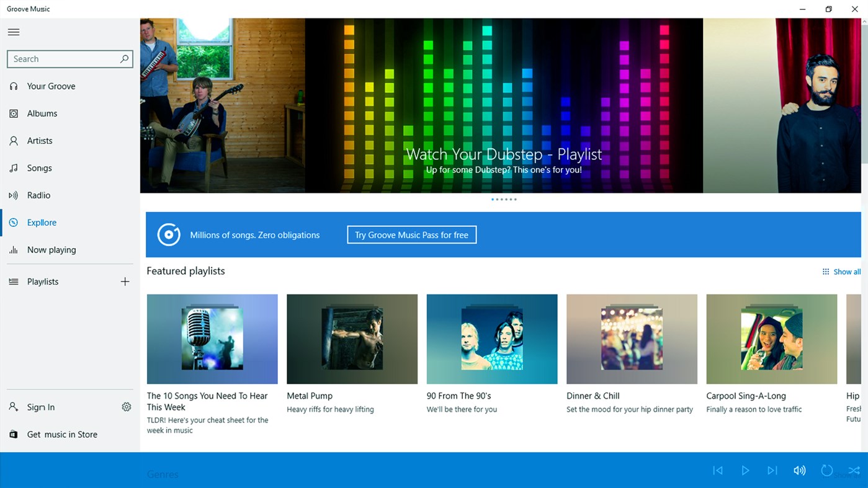Open the Albums section from the sidebar

point(42,113)
